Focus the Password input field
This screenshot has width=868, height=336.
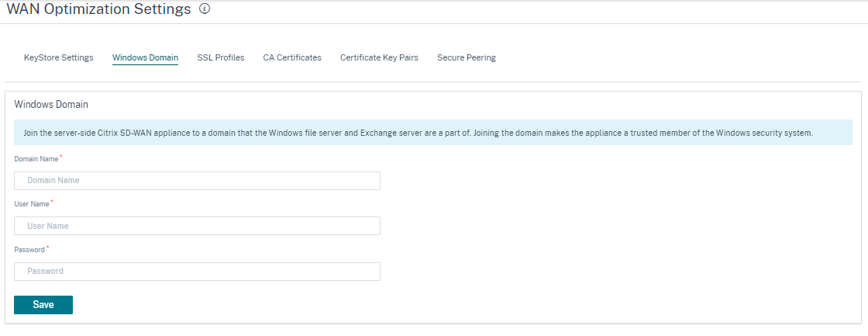[197, 271]
